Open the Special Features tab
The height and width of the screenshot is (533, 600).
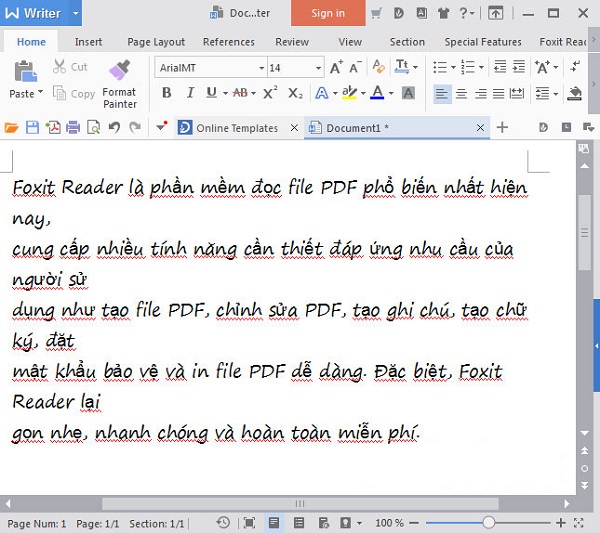[x=483, y=42]
